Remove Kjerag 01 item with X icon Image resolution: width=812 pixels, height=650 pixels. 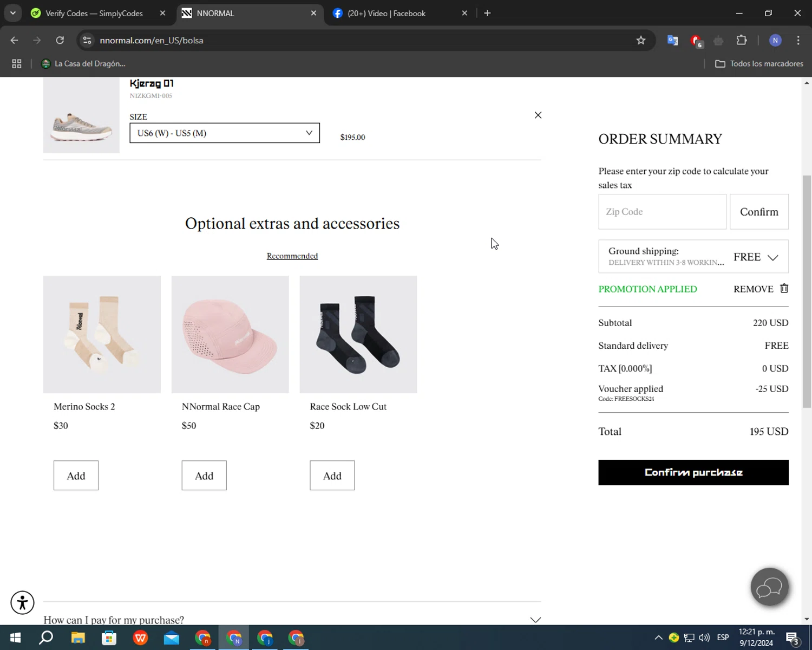(x=538, y=115)
